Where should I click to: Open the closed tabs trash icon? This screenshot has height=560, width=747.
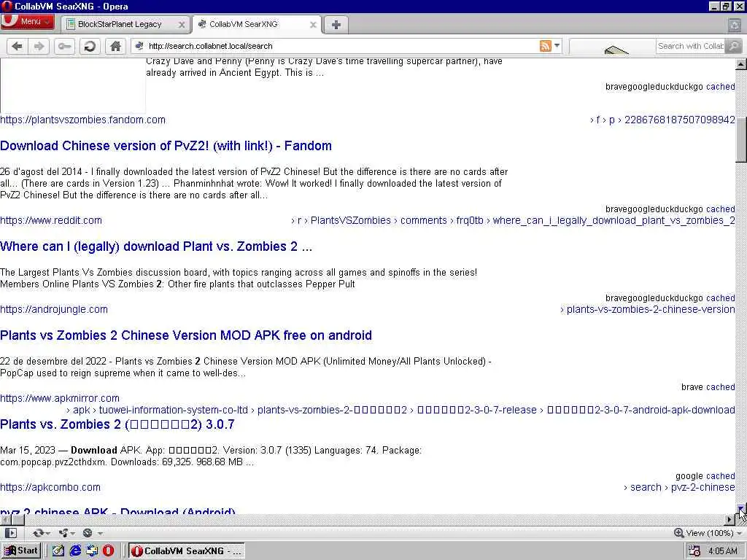734,25
